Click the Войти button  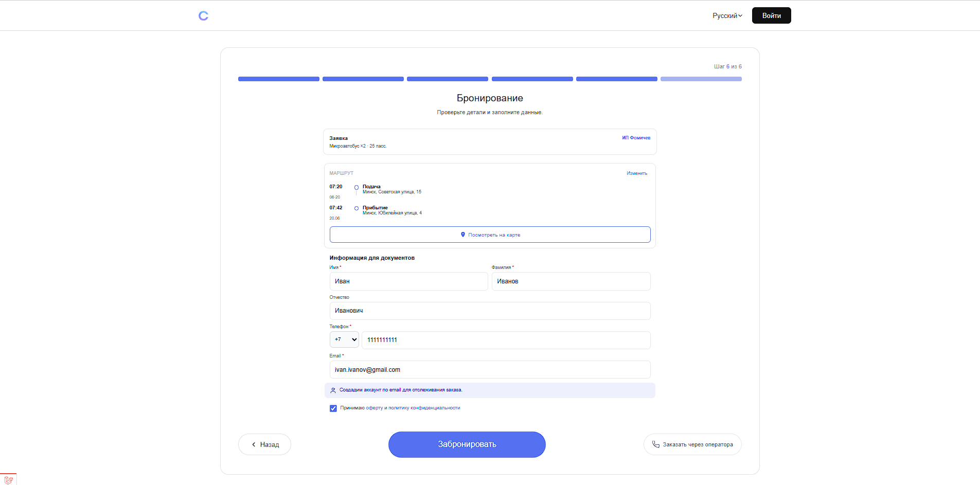click(771, 15)
